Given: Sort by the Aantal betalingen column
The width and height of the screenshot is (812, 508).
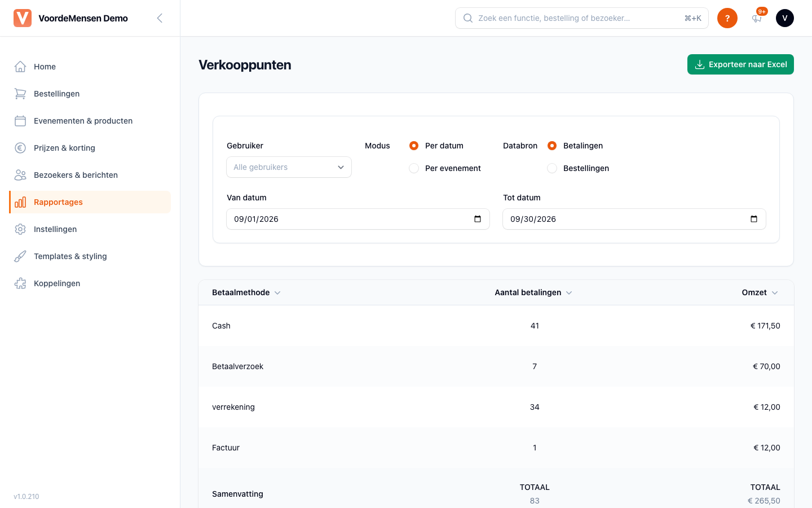Looking at the screenshot, I should [x=533, y=292].
